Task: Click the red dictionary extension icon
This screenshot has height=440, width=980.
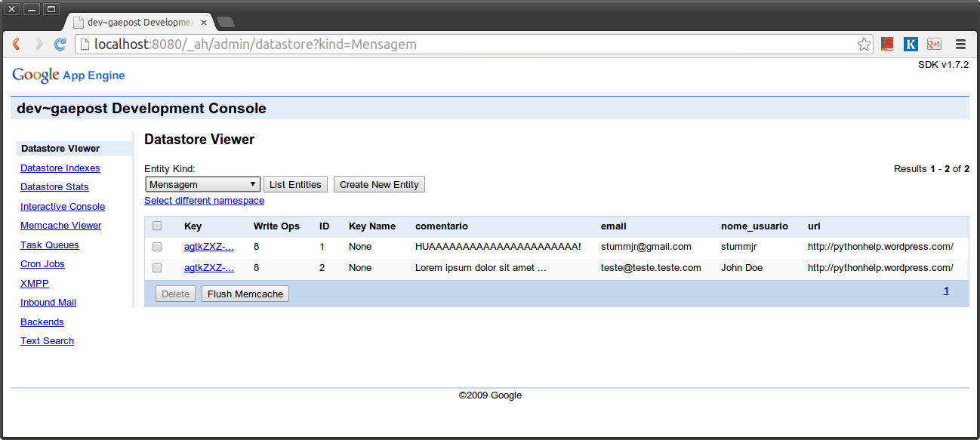Action: coord(887,45)
